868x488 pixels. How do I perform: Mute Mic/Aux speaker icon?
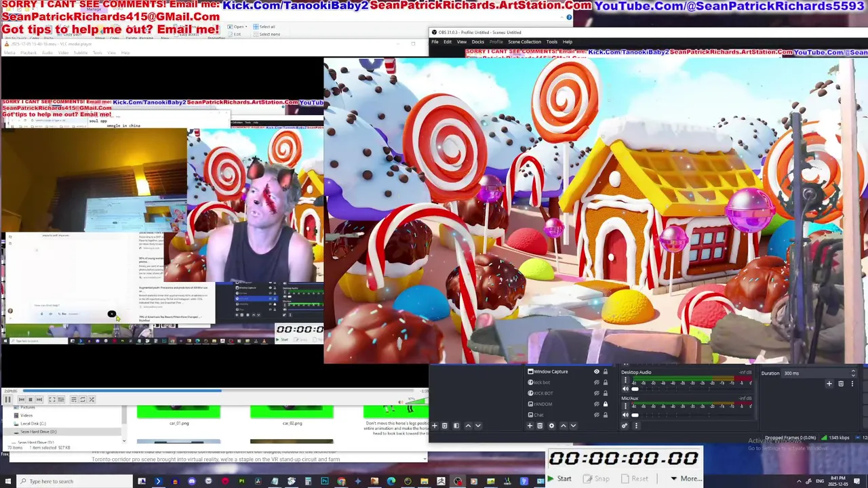pos(625,415)
